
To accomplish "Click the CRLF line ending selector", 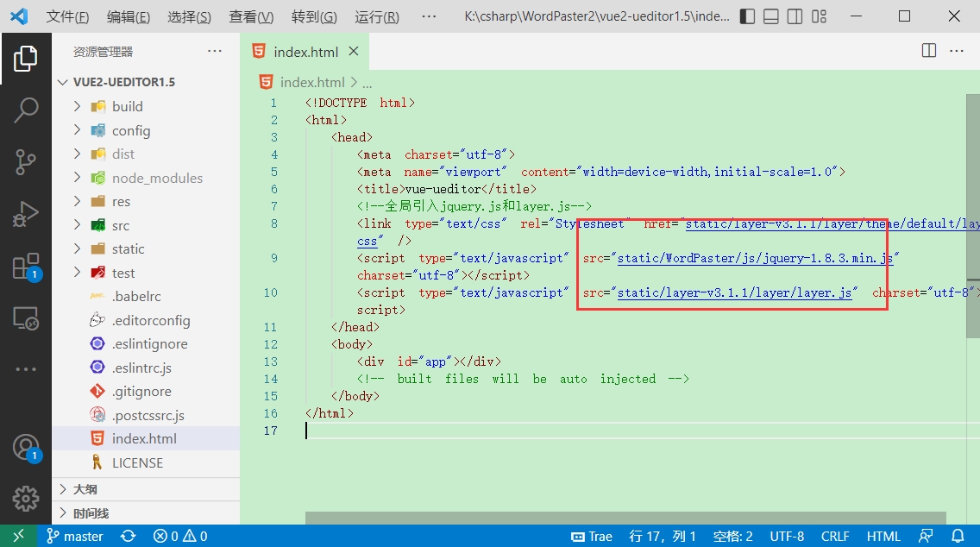I will (835, 537).
